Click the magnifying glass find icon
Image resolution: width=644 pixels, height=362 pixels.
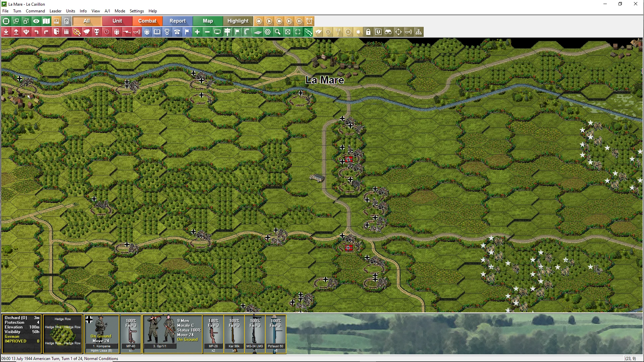[x=278, y=32]
